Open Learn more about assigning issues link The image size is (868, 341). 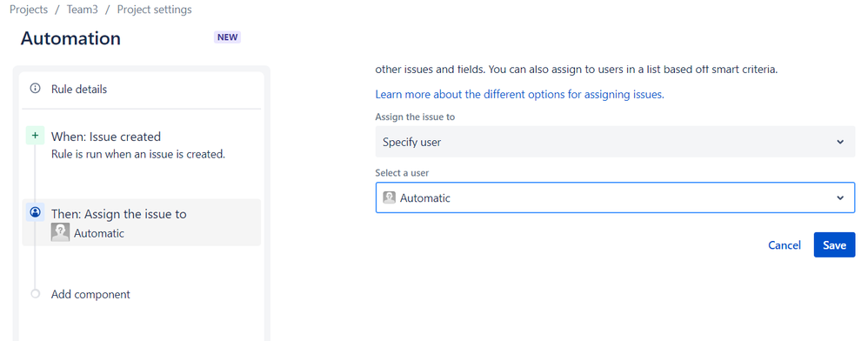520,94
